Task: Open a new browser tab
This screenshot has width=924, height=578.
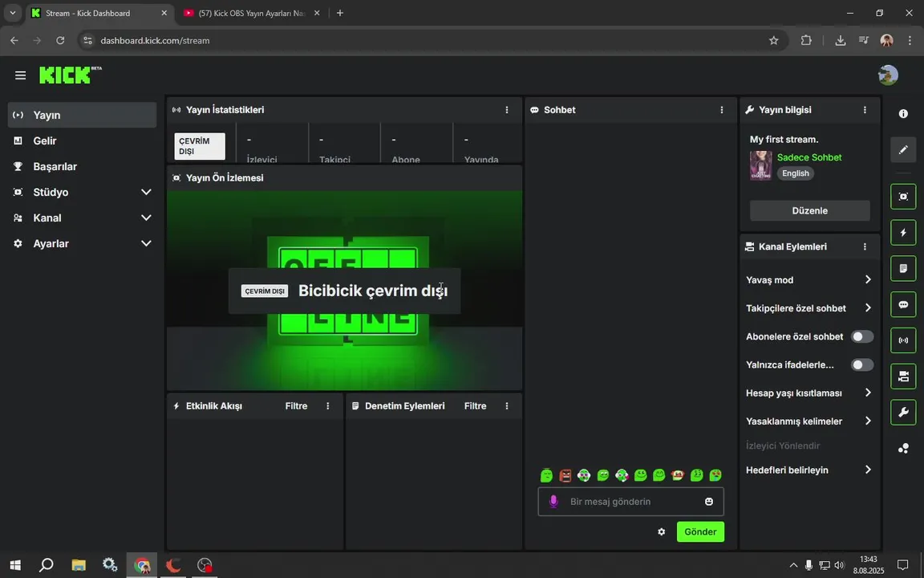Action: click(340, 13)
